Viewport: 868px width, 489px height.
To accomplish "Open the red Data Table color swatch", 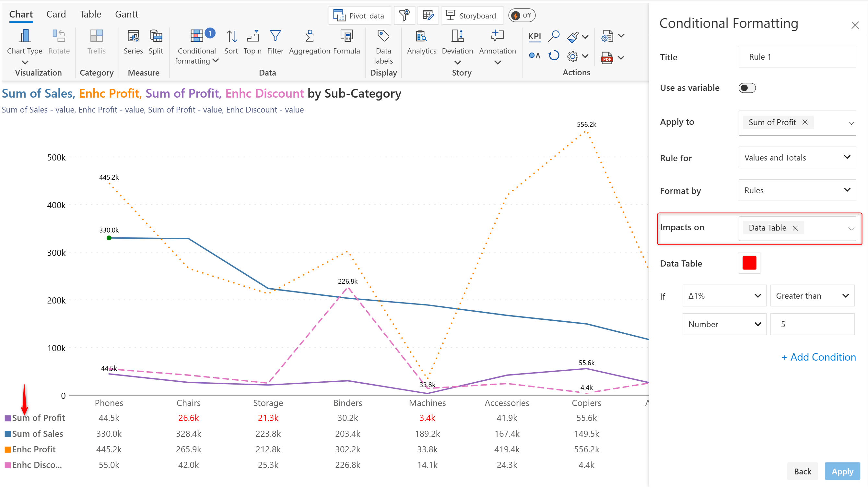I will [749, 263].
